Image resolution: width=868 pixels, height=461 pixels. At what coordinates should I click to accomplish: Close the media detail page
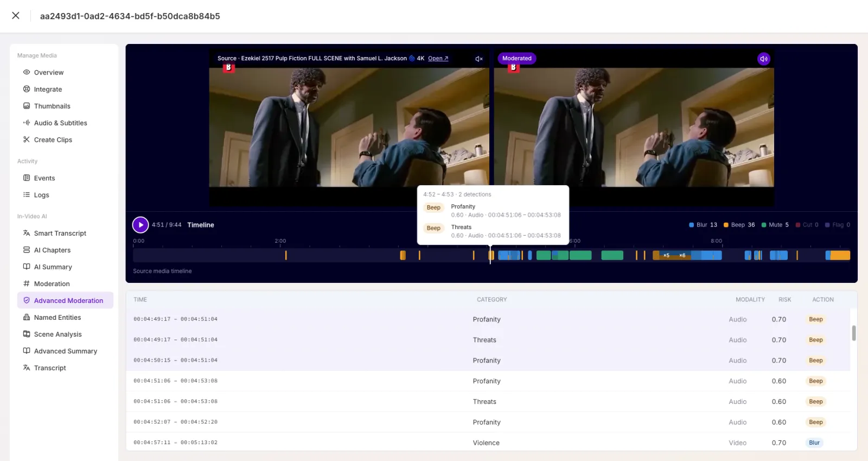coord(16,16)
